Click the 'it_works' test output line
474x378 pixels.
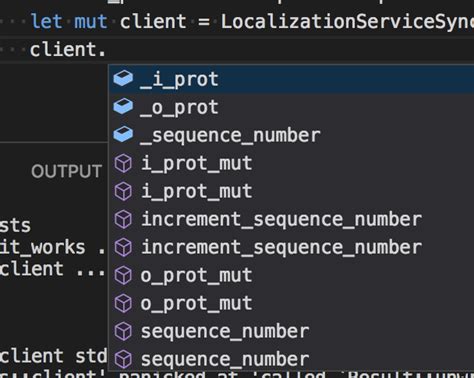point(52,247)
